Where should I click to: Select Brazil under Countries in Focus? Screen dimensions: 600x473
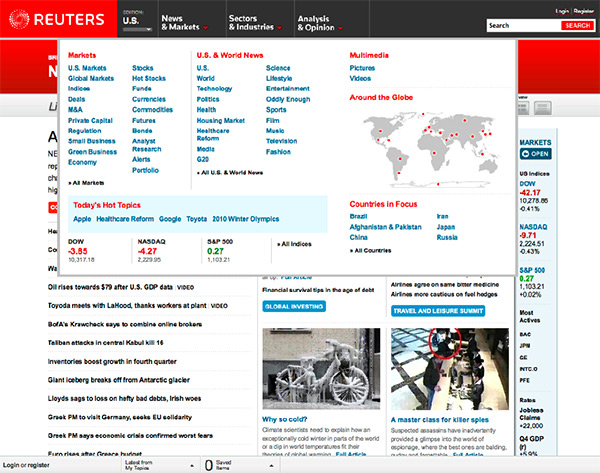tap(359, 216)
